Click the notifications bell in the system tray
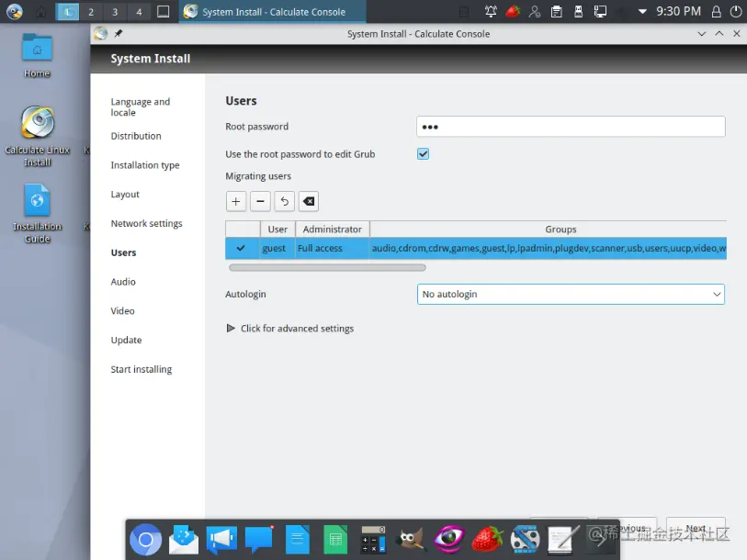Screen dimensions: 747x560 tap(491, 11)
